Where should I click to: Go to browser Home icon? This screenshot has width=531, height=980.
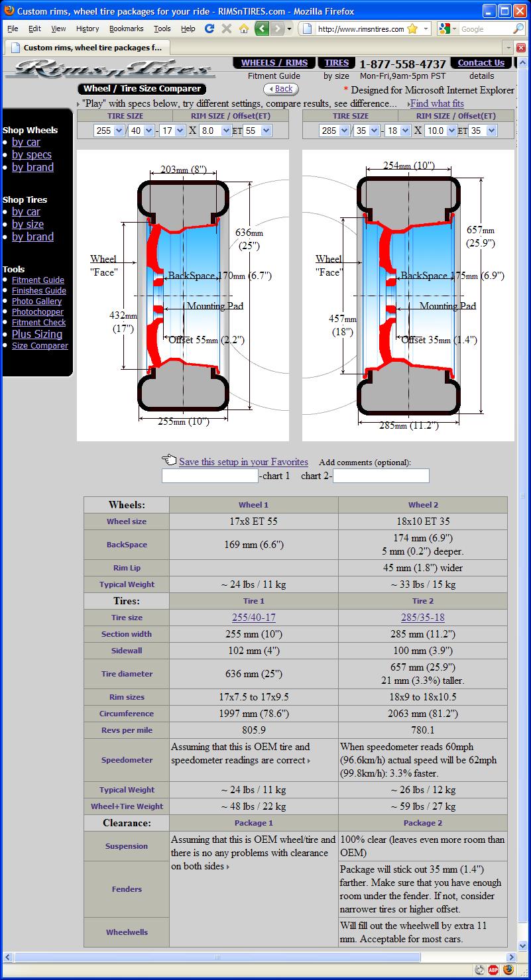point(243,28)
